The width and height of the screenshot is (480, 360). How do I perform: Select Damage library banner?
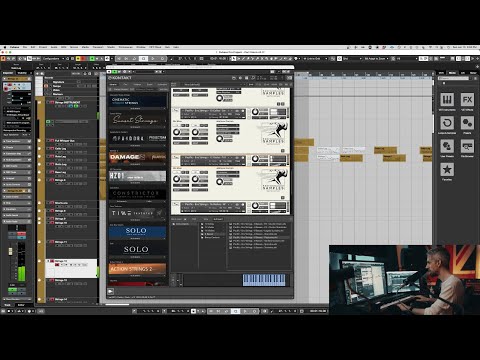point(138,157)
